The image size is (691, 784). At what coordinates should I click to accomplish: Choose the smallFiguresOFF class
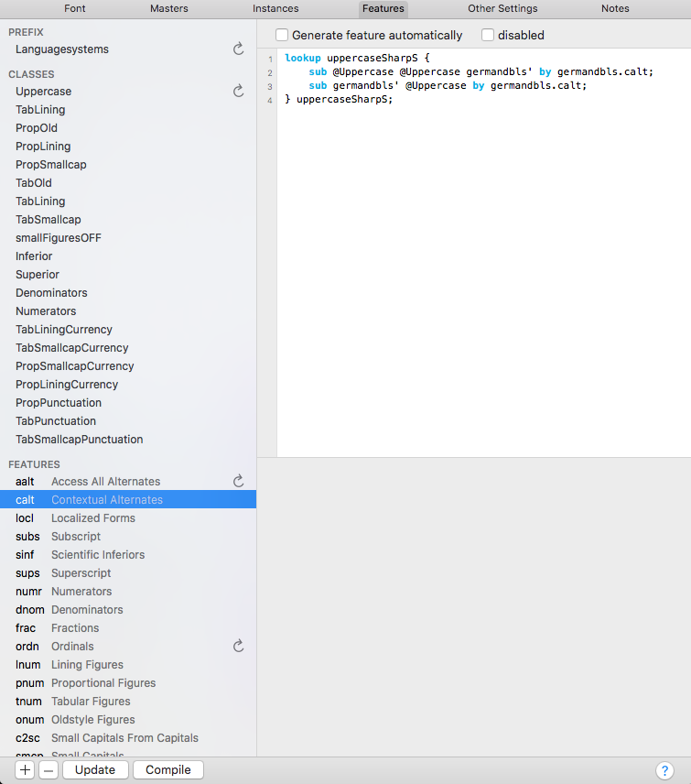pos(59,238)
